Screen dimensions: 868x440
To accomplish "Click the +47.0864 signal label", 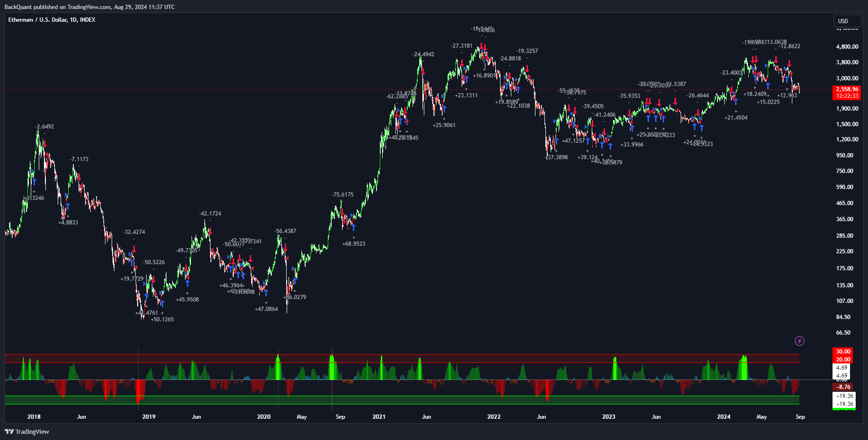I will 266,309.
